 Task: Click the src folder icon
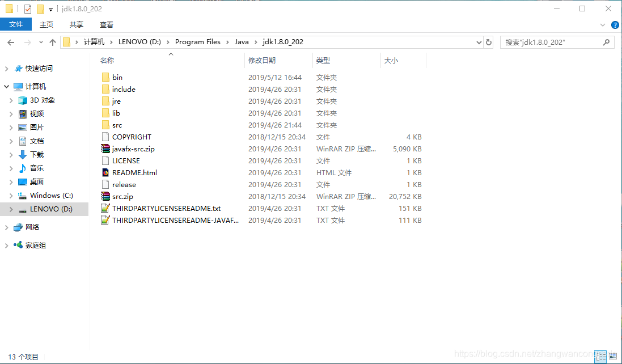[105, 125]
